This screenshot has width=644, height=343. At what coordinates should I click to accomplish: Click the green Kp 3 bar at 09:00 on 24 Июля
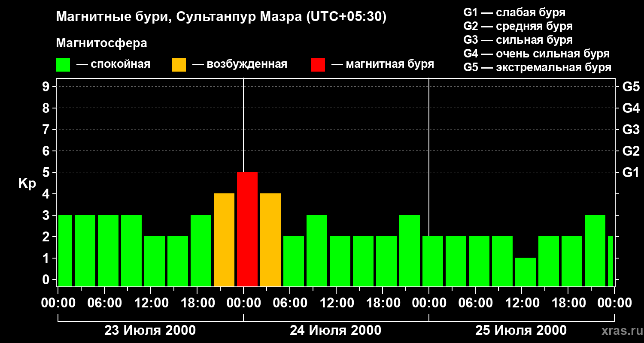pos(317,250)
